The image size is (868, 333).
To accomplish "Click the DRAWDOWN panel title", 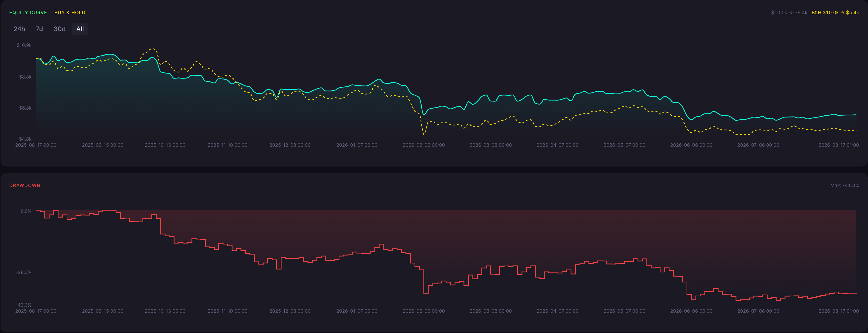I will point(24,185).
